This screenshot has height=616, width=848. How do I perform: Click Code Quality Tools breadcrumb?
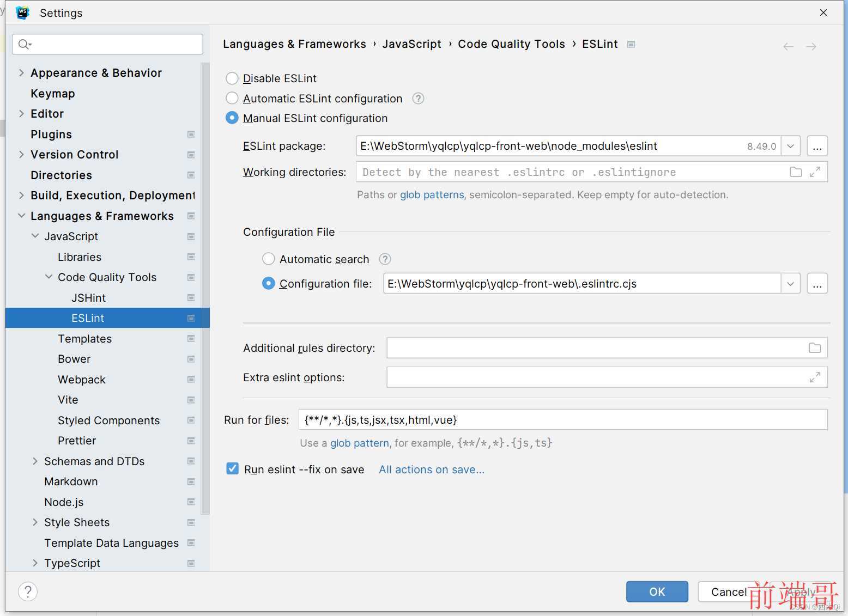click(511, 44)
